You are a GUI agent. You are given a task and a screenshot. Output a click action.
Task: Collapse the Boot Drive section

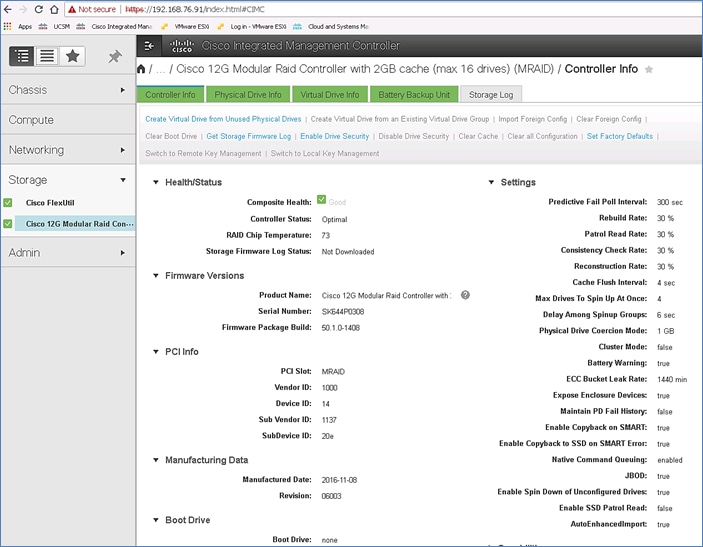156,520
